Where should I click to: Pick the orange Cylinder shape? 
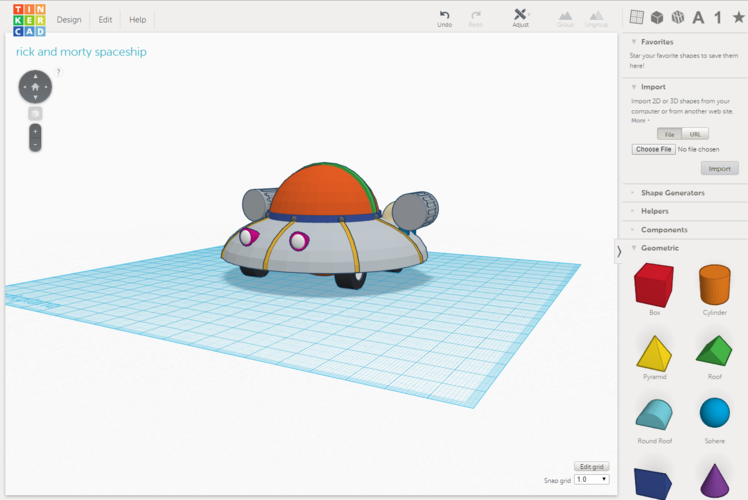(715, 285)
